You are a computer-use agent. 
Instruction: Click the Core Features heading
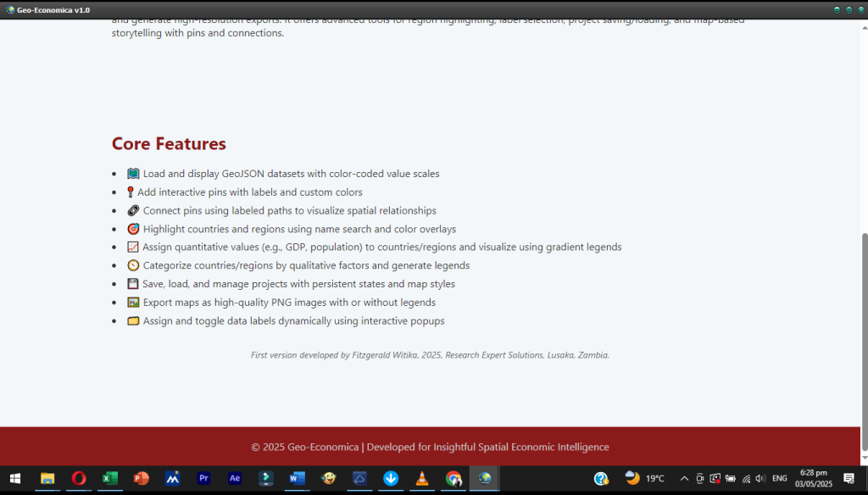coord(169,144)
